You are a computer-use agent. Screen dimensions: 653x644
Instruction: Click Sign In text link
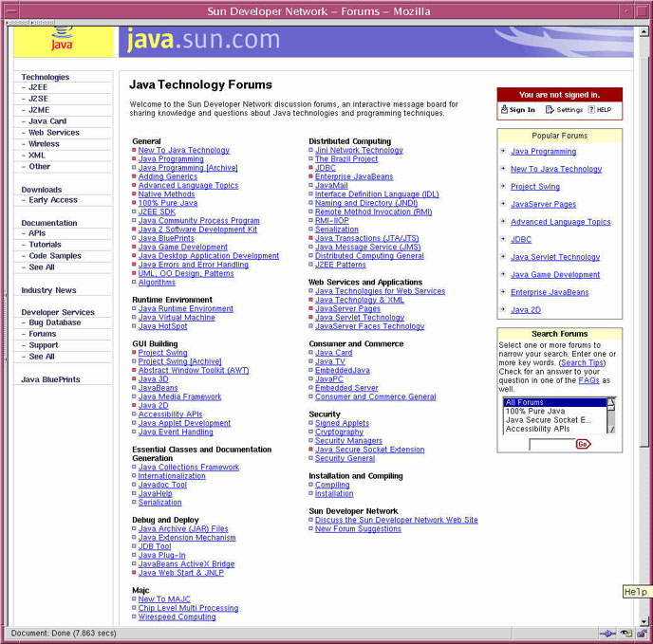point(522,109)
